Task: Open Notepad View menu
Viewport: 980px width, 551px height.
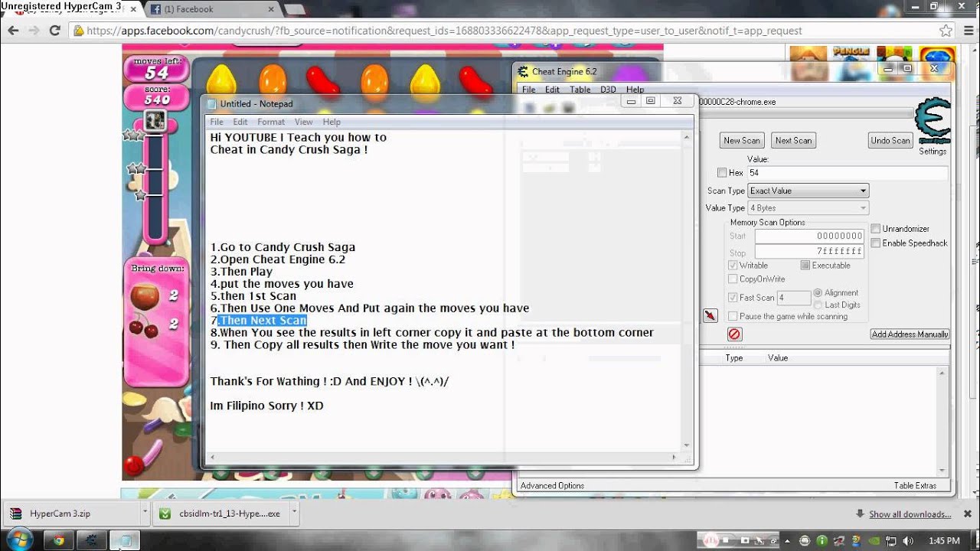Action: tap(304, 122)
